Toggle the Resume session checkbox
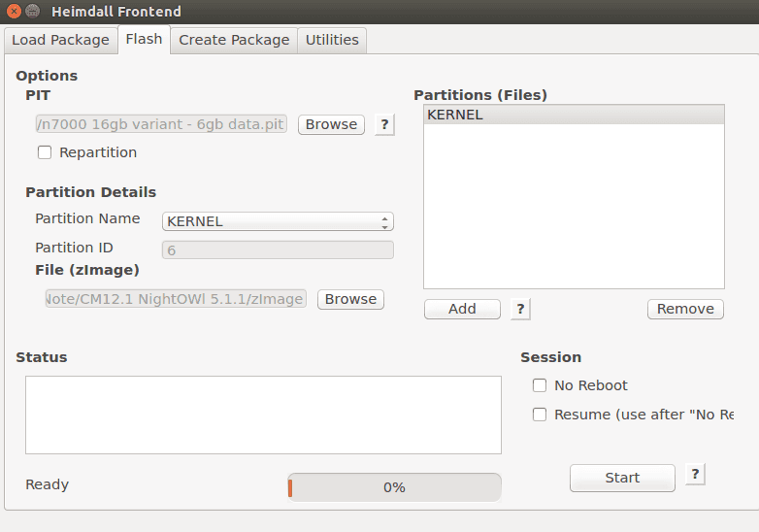Image resolution: width=759 pixels, height=532 pixels. click(540, 415)
